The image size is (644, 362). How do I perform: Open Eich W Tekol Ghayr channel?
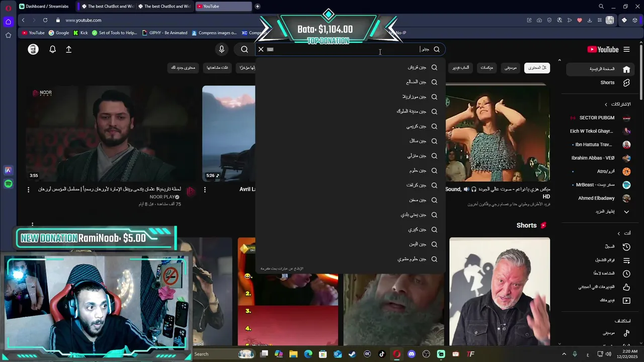click(600, 131)
